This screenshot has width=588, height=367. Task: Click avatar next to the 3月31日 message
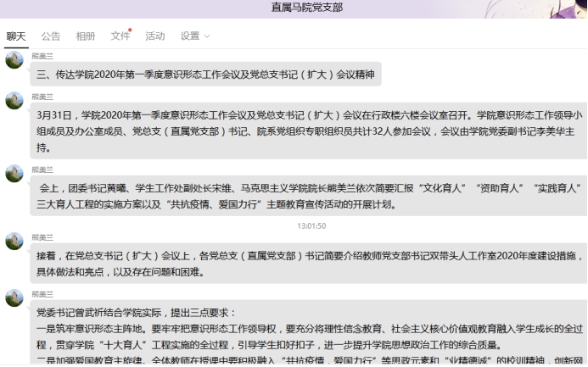14,100
